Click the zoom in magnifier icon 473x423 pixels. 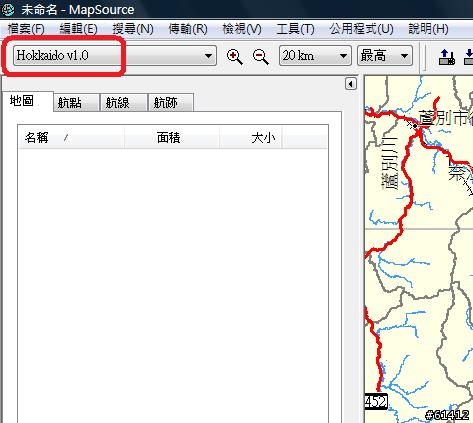click(234, 56)
